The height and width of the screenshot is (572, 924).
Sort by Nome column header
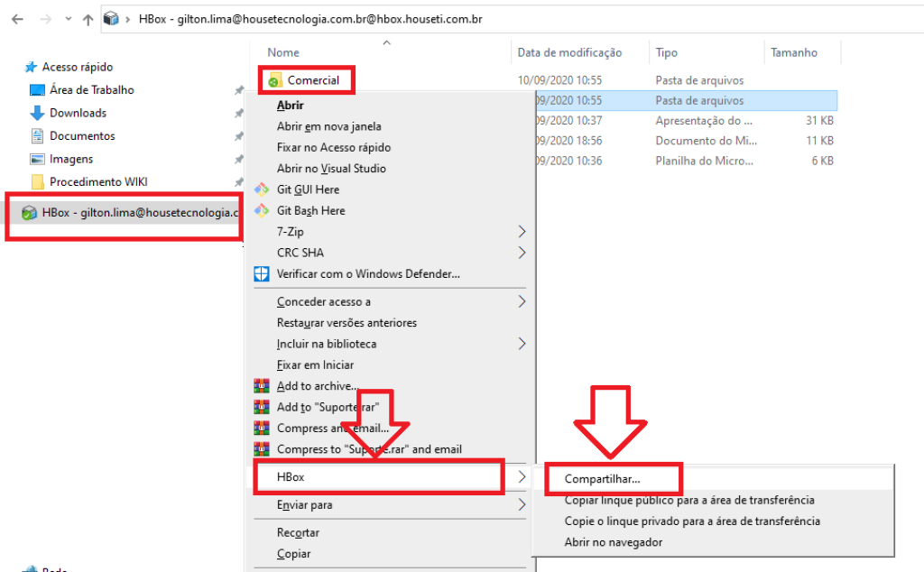coord(283,52)
